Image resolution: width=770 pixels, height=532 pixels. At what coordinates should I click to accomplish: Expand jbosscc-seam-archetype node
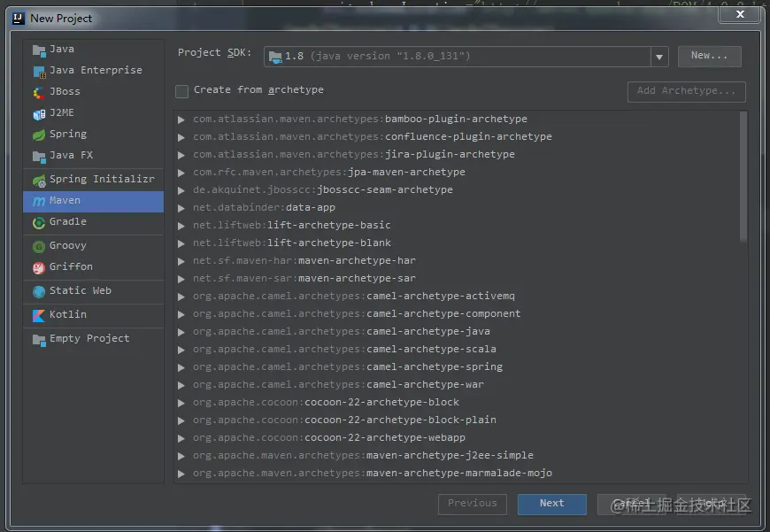(x=181, y=190)
